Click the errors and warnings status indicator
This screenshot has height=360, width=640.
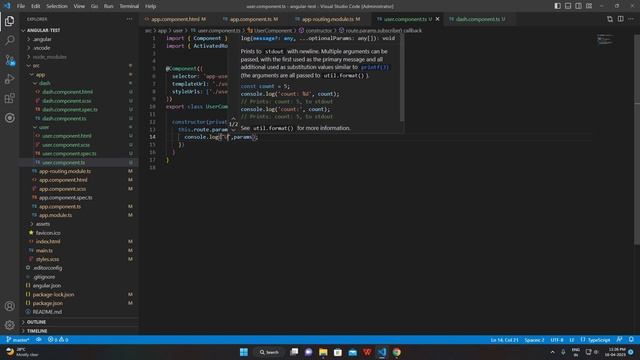coord(58,340)
